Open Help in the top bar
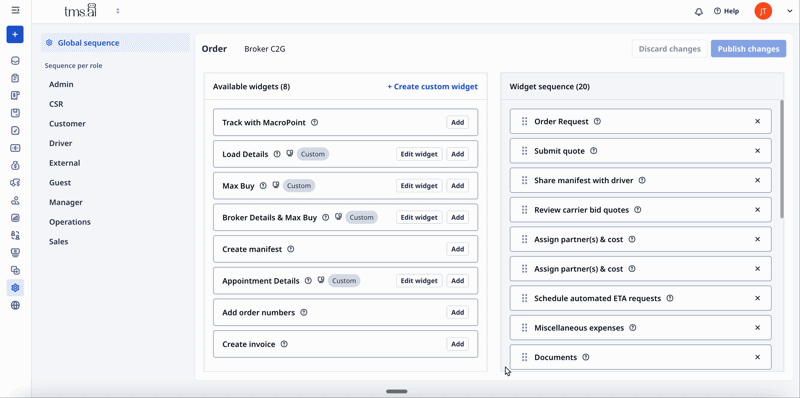The height and width of the screenshot is (398, 800). click(726, 11)
